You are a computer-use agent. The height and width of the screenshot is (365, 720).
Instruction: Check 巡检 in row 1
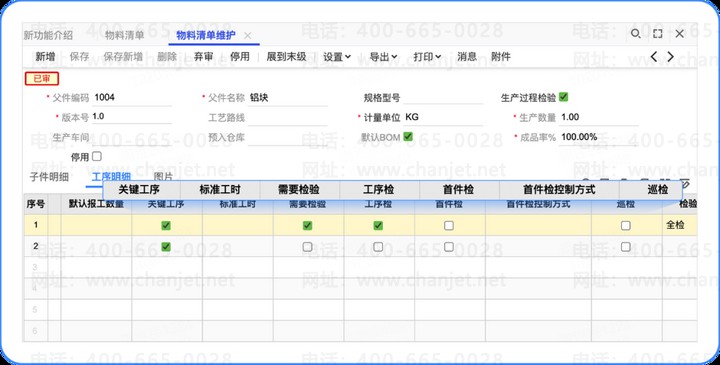[625, 225]
